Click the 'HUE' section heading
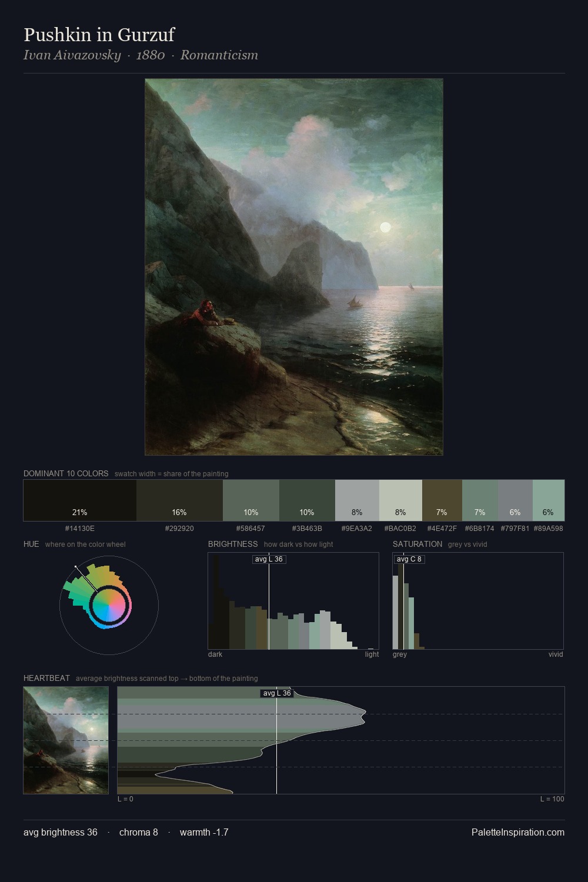This screenshot has height=882, width=588. coord(31,544)
